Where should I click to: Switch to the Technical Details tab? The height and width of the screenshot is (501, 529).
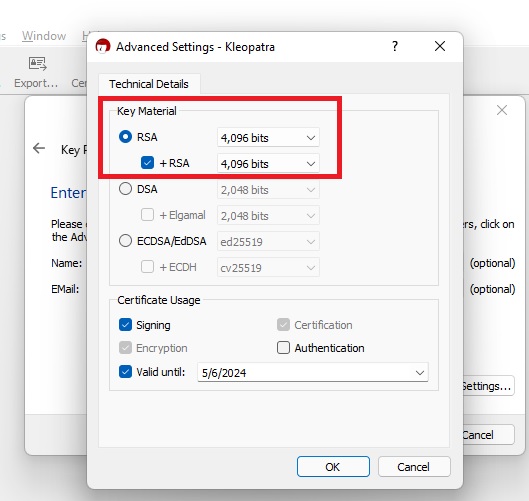click(x=149, y=84)
